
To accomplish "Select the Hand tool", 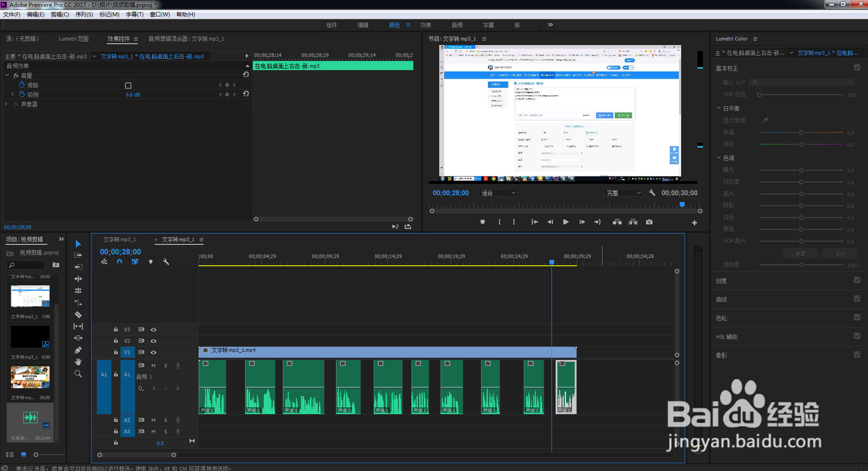I will pos(78,362).
